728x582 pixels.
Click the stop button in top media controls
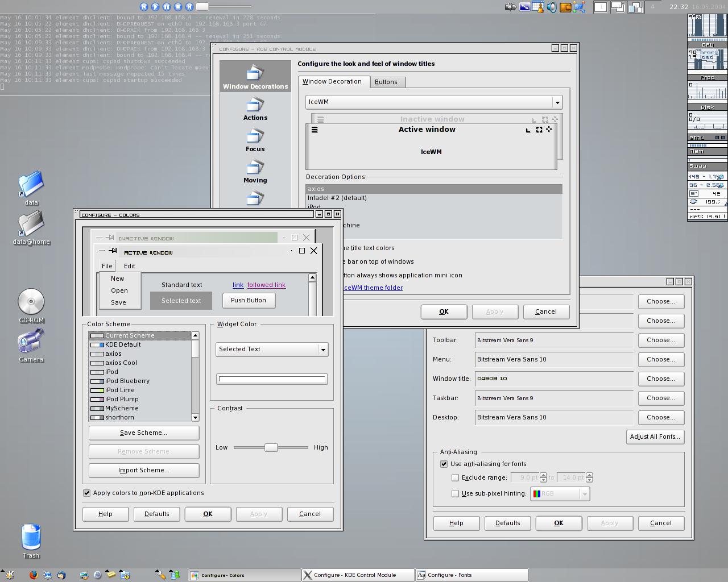178,7
